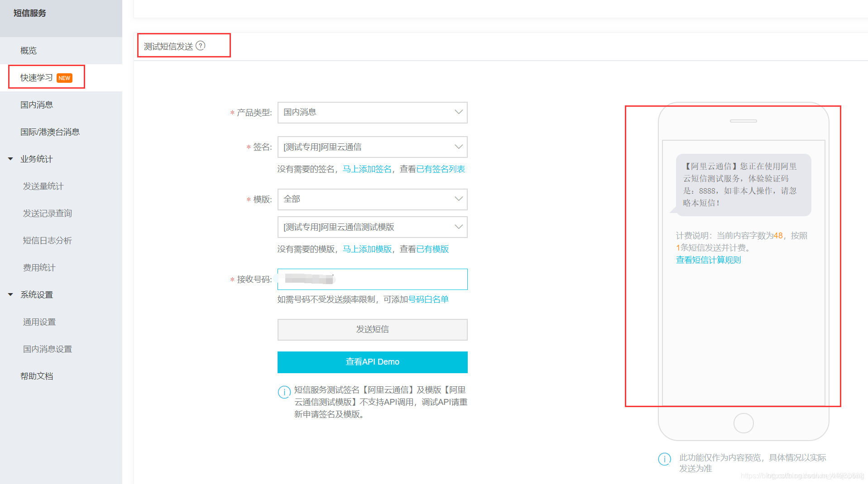Click the phone preview home button

click(743, 423)
